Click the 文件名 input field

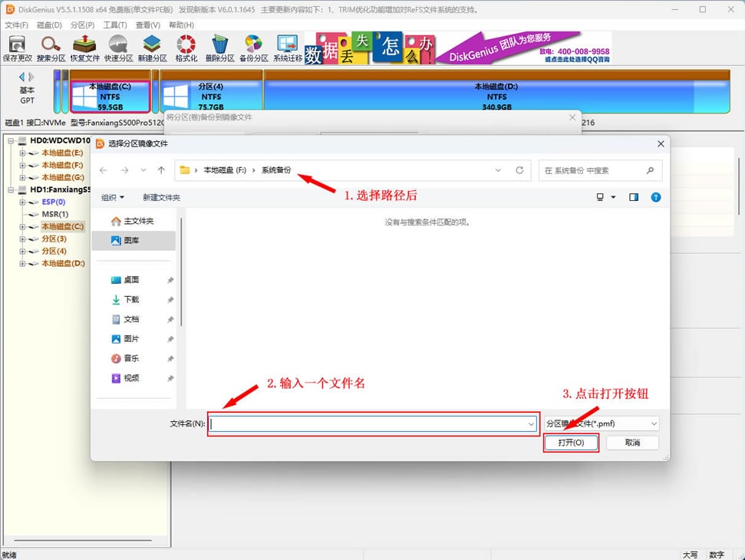tap(367, 423)
